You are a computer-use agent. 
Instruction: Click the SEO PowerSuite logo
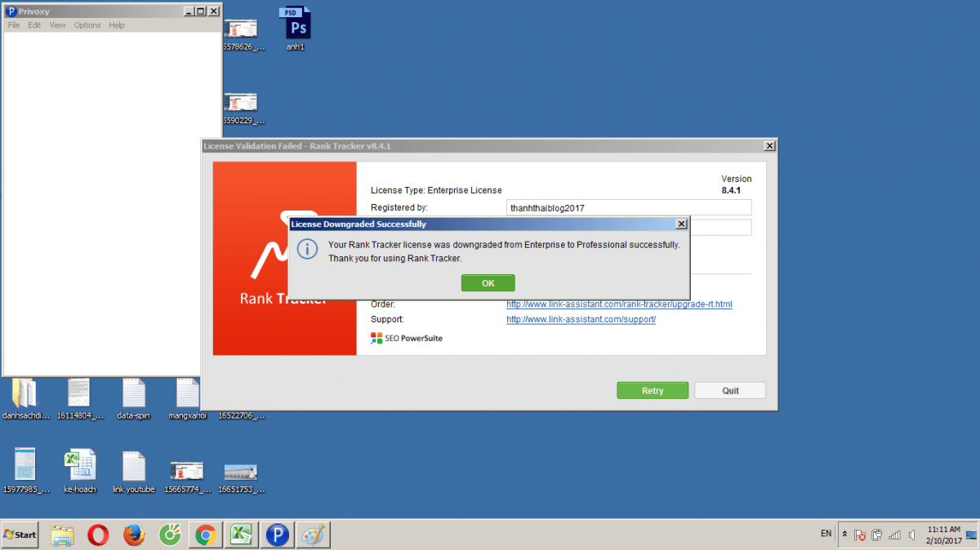[407, 338]
